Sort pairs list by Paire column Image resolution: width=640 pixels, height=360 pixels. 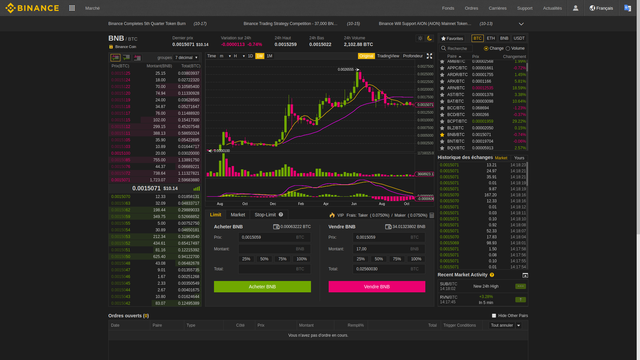[x=454, y=56]
